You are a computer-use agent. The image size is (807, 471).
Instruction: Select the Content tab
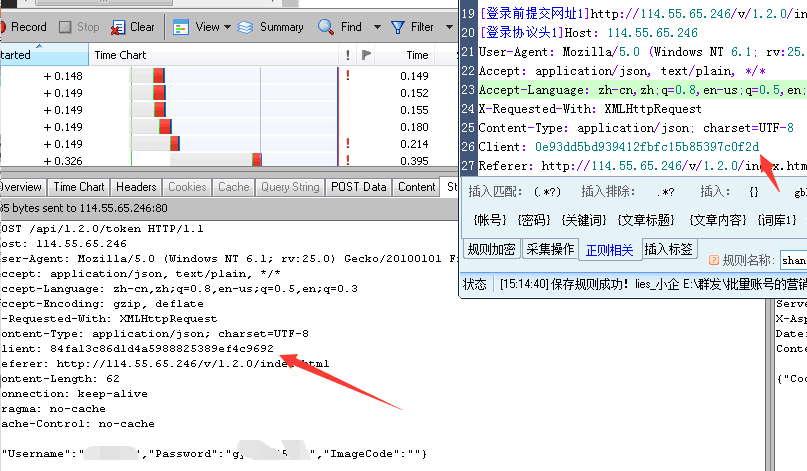416,187
